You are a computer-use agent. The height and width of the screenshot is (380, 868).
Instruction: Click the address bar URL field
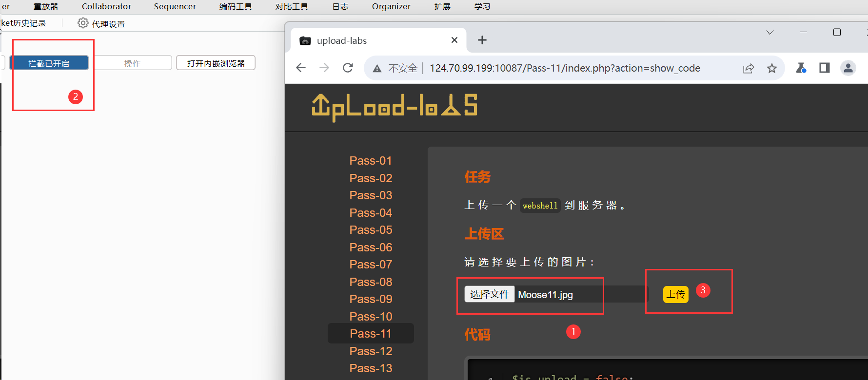pos(565,68)
